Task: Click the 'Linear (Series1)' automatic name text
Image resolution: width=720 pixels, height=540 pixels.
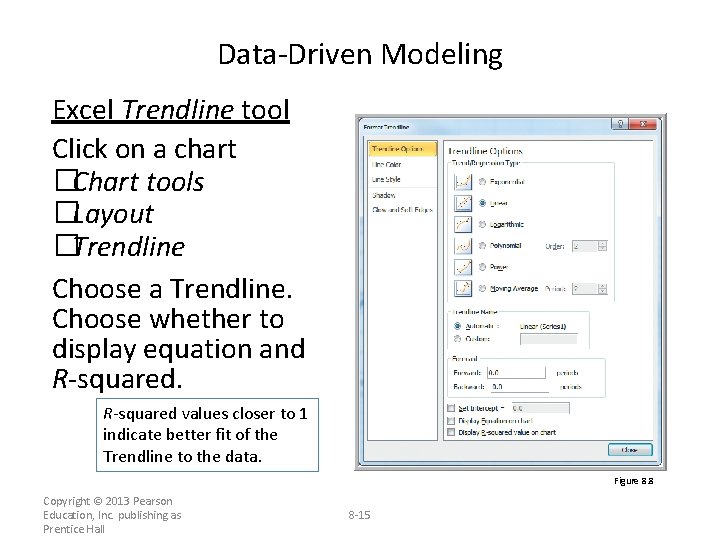Action: 543,326
